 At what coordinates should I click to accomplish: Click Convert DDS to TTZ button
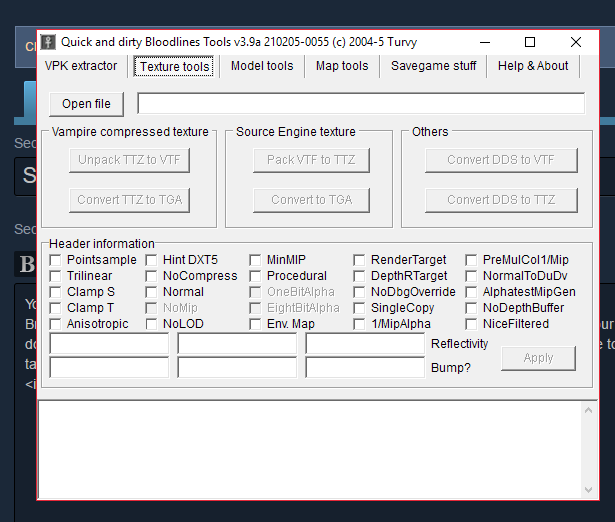click(501, 200)
